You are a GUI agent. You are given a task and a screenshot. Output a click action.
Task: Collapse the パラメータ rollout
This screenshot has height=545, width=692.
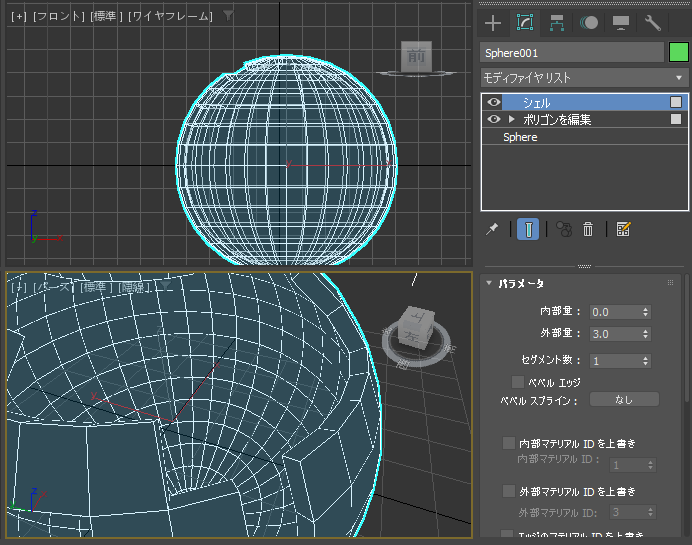489,283
